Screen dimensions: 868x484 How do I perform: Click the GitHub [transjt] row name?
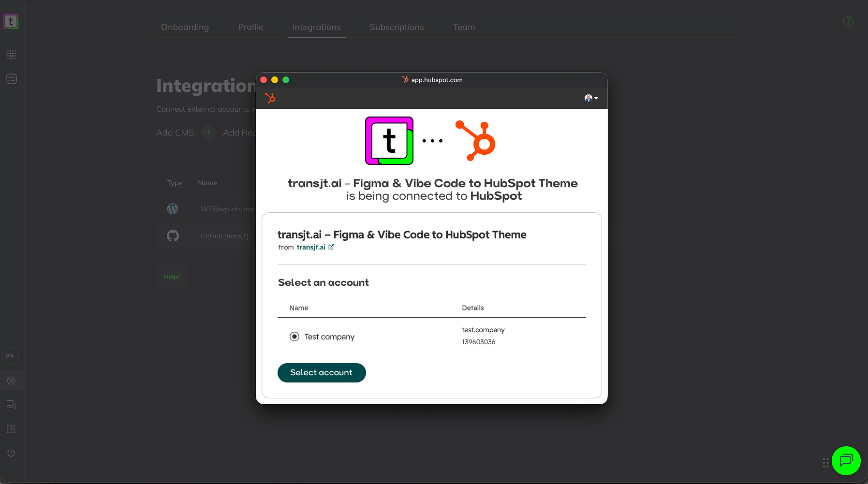[224, 236]
